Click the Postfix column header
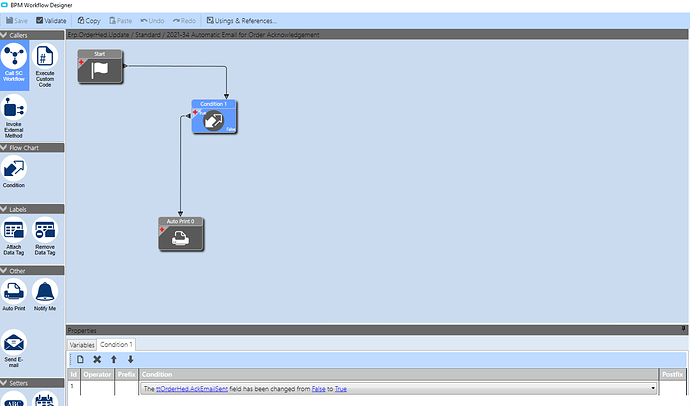690x406 pixels. (672, 374)
